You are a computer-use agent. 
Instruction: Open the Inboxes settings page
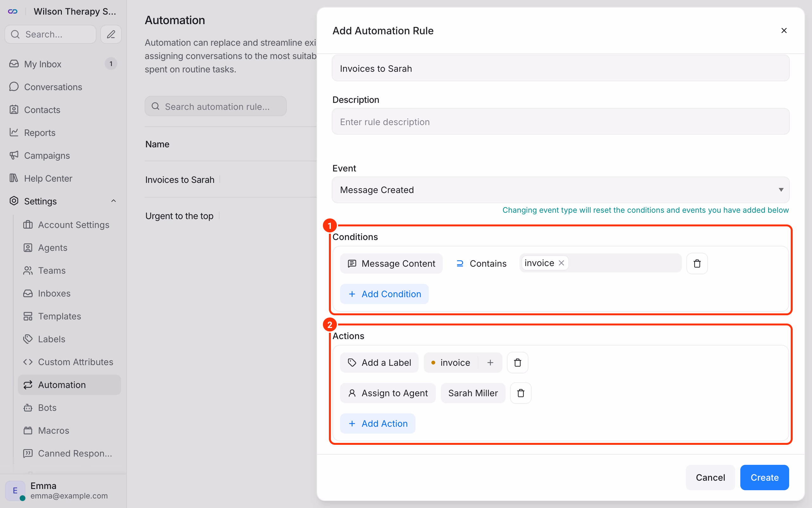[x=69, y=293]
